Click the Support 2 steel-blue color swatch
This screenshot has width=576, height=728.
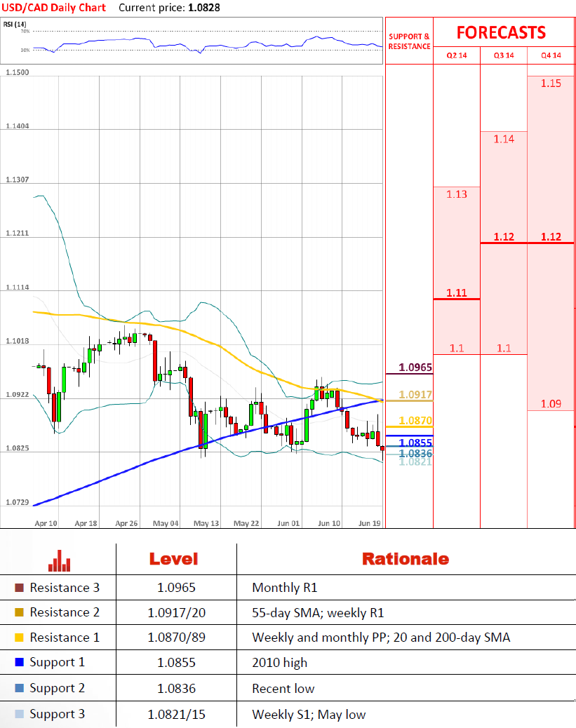click(19, 688)
